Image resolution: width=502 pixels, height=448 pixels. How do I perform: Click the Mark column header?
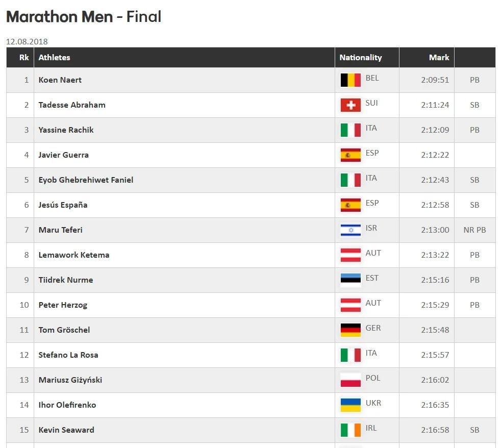439,58
